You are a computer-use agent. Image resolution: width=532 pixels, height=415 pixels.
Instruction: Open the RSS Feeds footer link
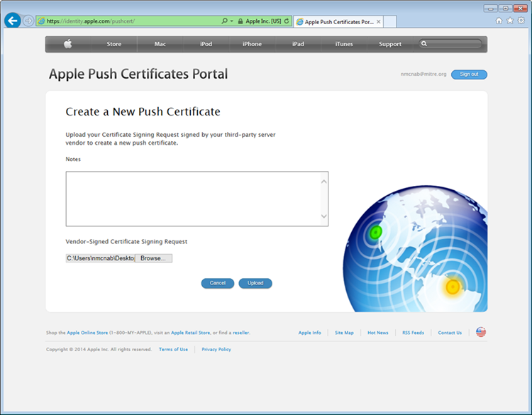click(x=413, y=333)
